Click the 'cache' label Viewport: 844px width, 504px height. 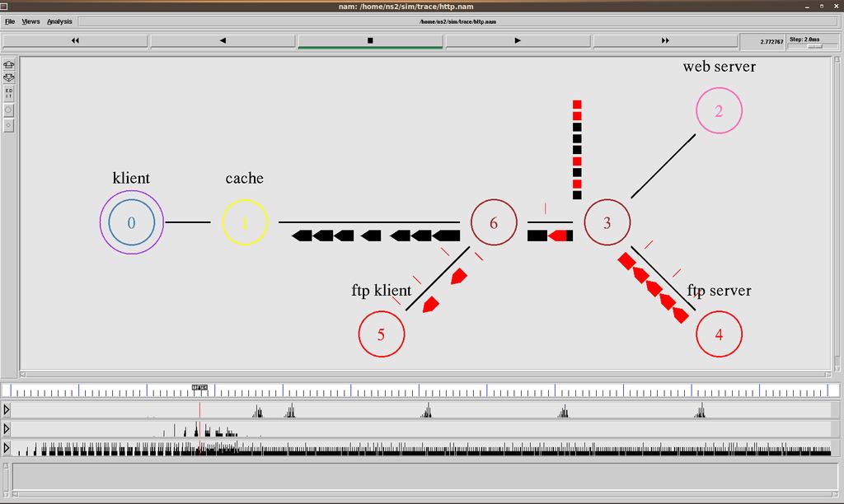point(244,178)
